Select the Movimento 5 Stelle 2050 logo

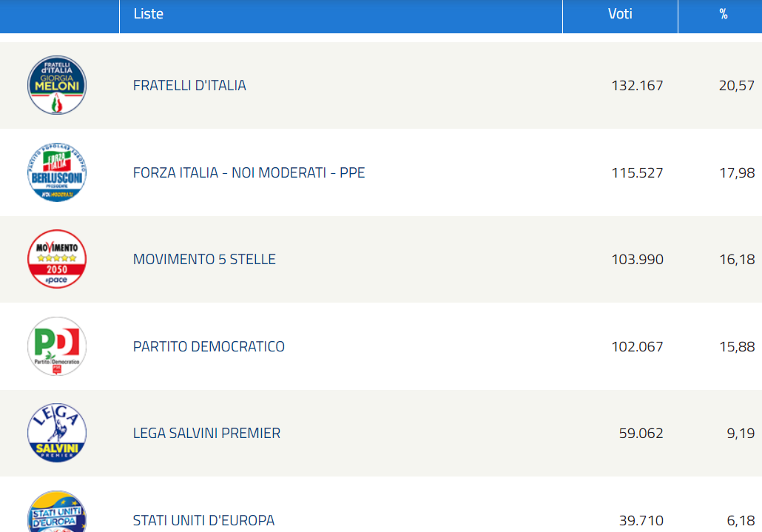[57, 259]
